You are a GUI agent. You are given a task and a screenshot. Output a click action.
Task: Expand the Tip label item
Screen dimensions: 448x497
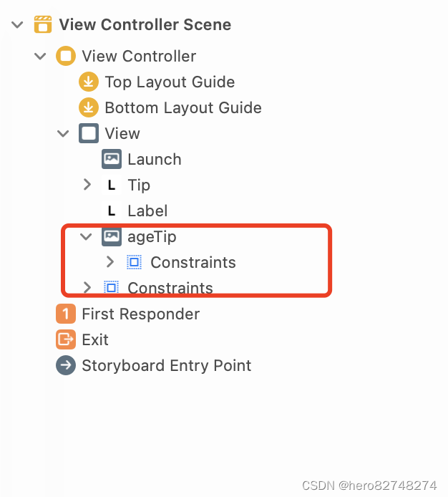click(x=87, y=185)
